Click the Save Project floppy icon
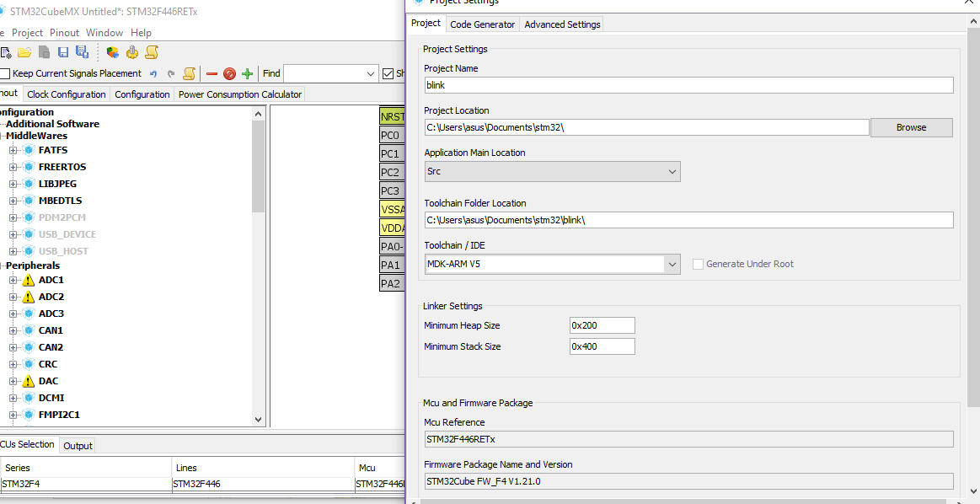 63,52
